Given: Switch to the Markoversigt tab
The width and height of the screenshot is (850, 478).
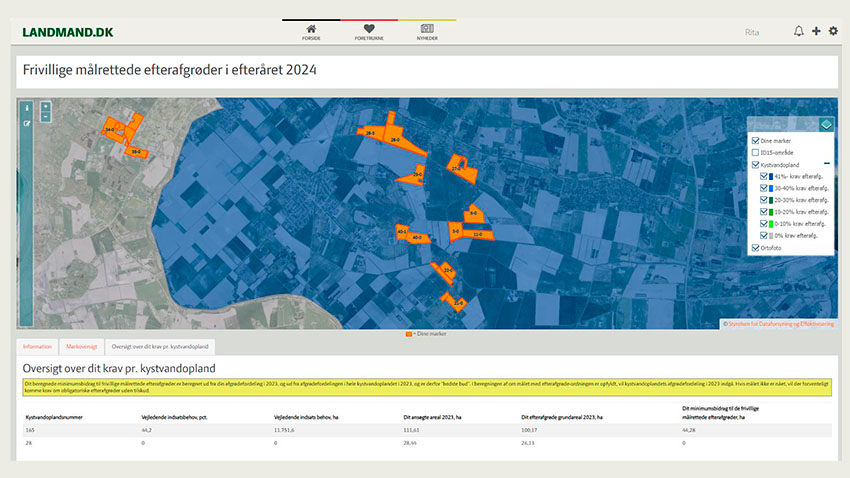Looking at the screenshot, I should [81, 346].
